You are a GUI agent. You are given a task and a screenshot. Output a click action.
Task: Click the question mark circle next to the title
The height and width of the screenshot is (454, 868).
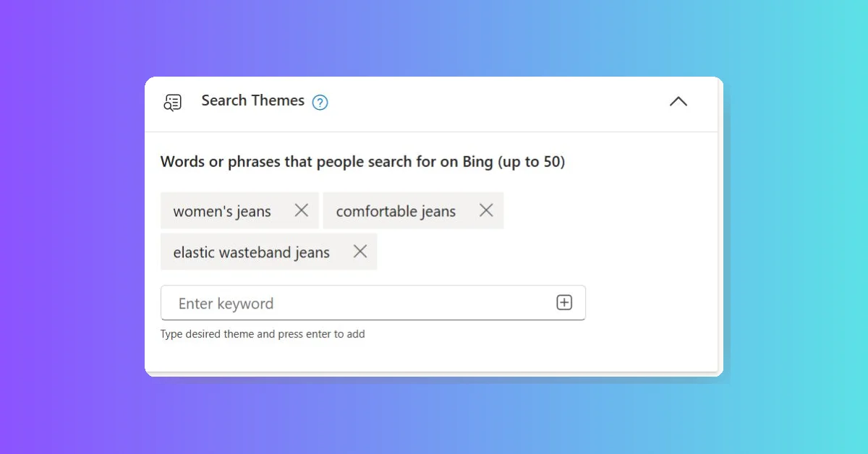coord(319,102)
